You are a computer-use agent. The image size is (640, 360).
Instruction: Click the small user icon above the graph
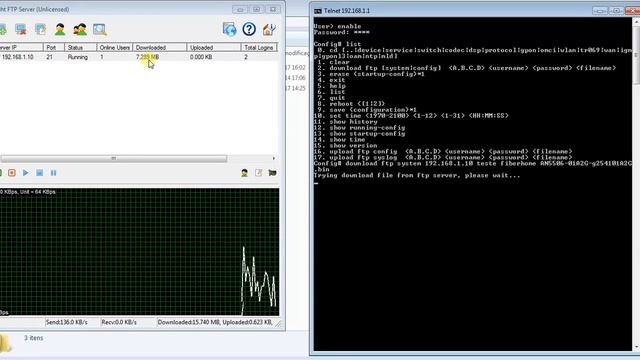pos(244,173)
